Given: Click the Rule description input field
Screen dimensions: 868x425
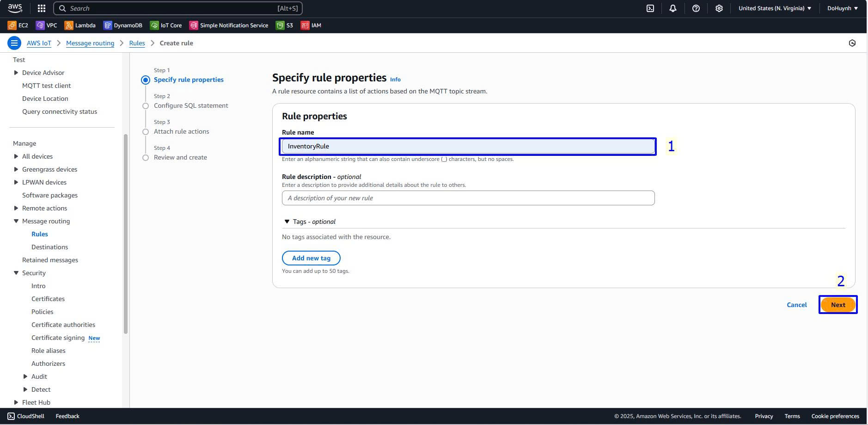Looking at the screenshot, I should [x=468, y=198].
